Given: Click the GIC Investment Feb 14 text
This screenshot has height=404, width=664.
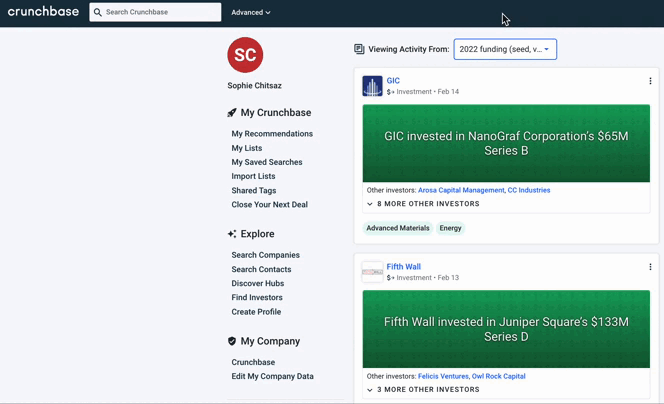Looking at the screenshot, I should [423, 91].
